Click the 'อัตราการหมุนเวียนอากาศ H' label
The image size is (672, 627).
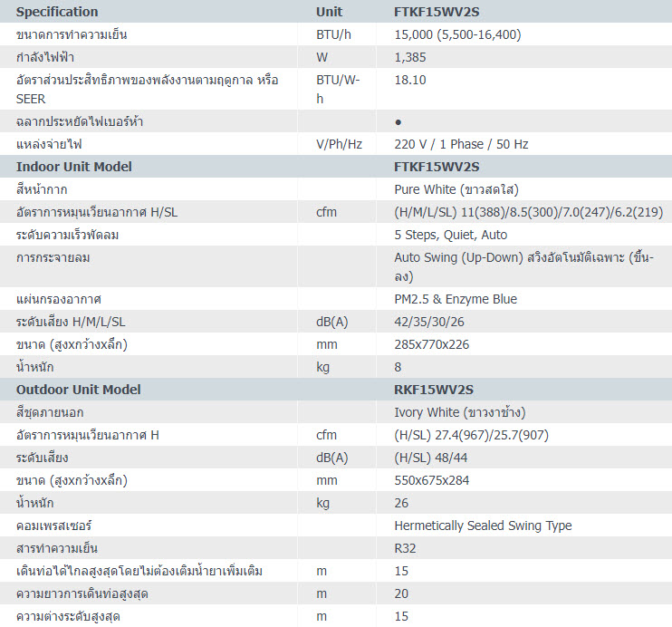[88, 435]
